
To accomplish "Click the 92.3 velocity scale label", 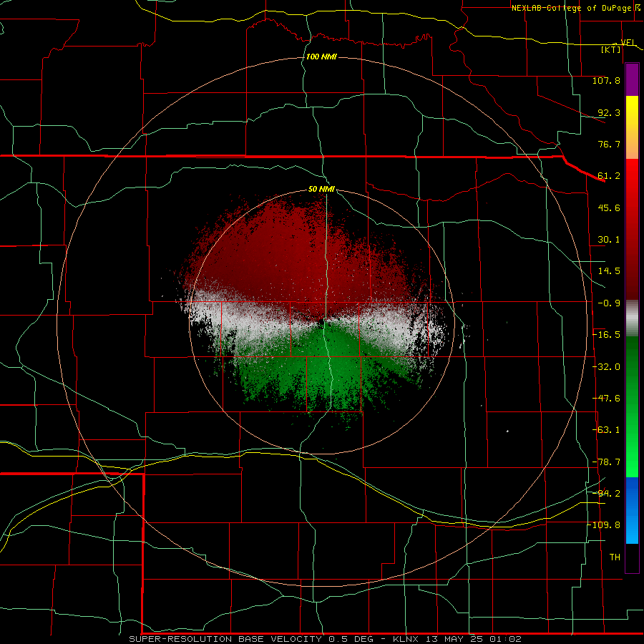I will point(609,112).
